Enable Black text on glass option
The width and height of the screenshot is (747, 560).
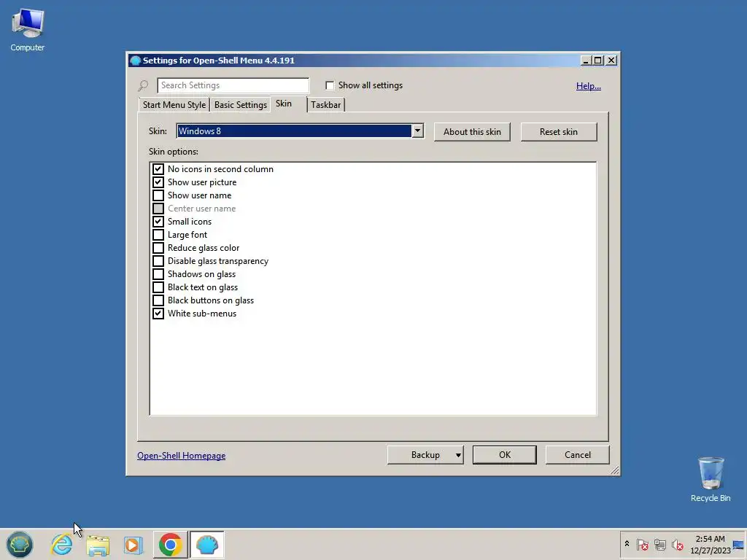point(158,287)
